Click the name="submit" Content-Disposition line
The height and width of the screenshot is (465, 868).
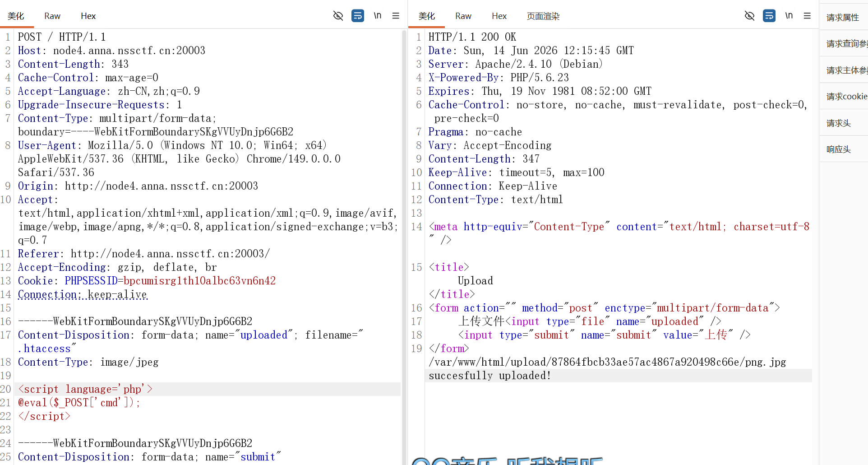(x=150, y=457)
